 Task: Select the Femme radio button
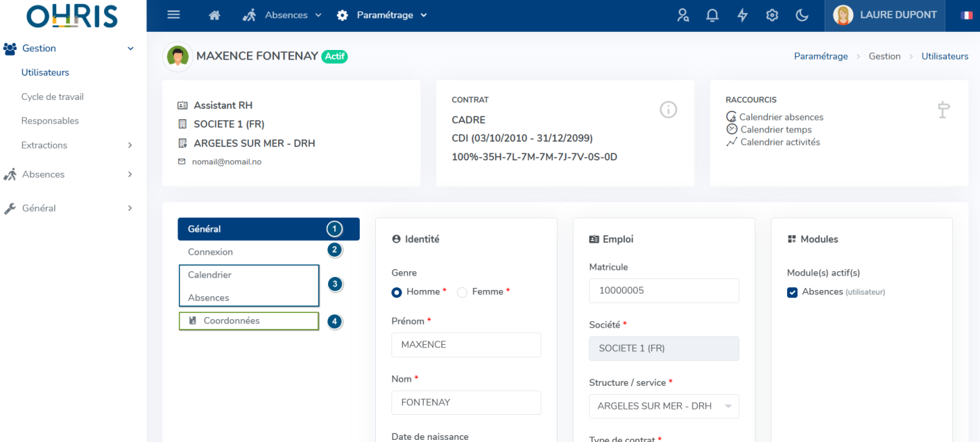click(463, 292)
